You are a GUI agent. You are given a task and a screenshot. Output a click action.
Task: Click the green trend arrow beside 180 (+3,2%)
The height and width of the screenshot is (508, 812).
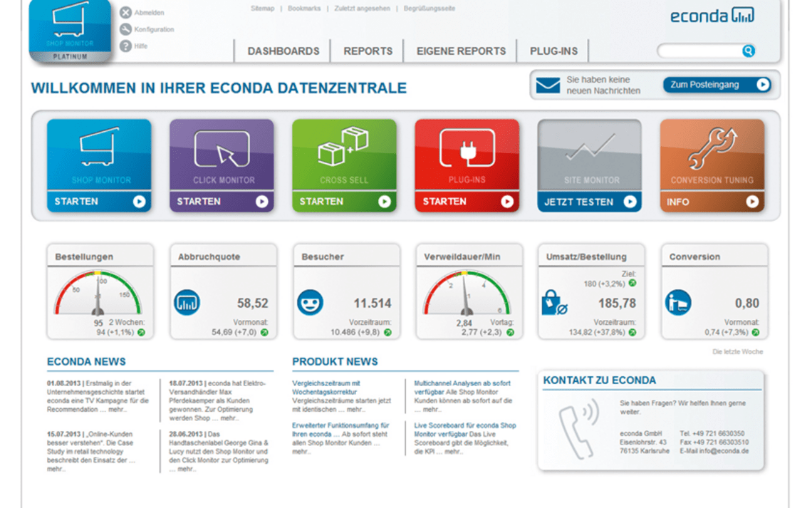[633, 284]
